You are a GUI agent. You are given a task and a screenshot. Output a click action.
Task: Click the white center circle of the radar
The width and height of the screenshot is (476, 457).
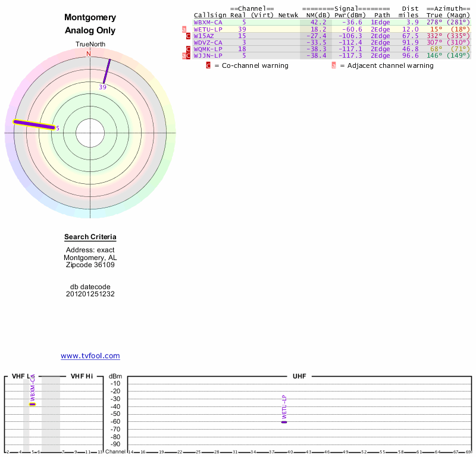tap(90, 133)
